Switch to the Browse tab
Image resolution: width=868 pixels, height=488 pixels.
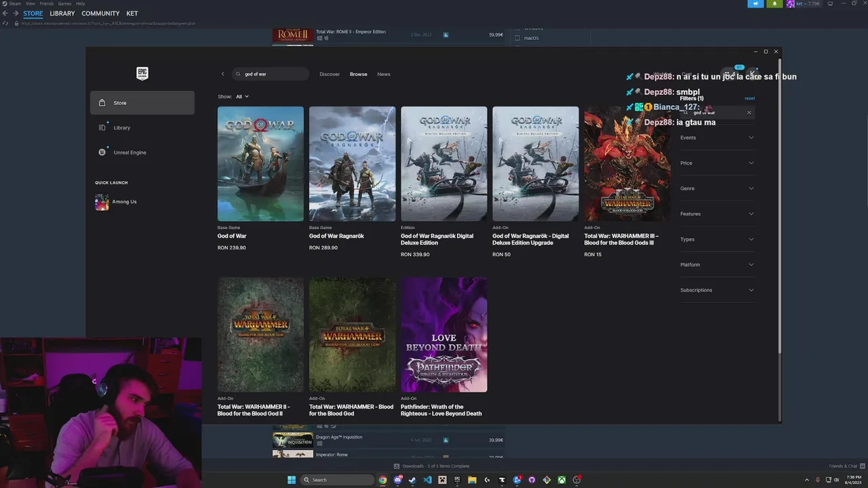pyautogui.click(x=359, y=74)
